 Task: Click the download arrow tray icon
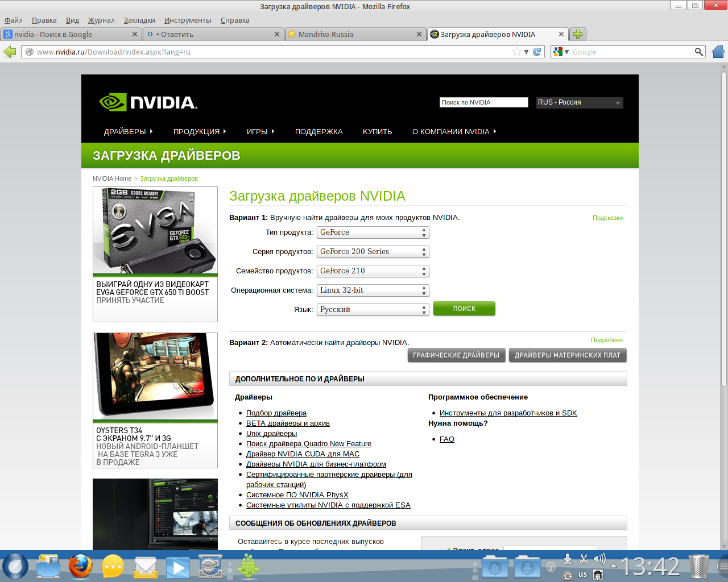click(567, 559)
